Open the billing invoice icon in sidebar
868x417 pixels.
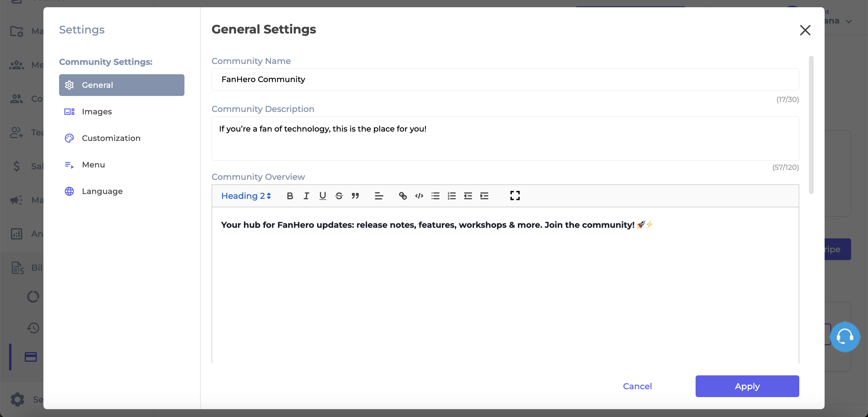point(17,268)
